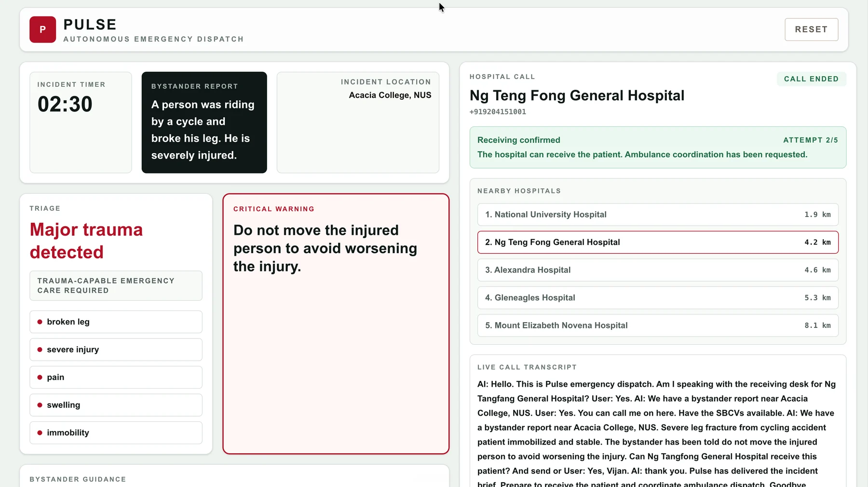
Task: Click the swelling symptom tag
Action: (116, 405)
